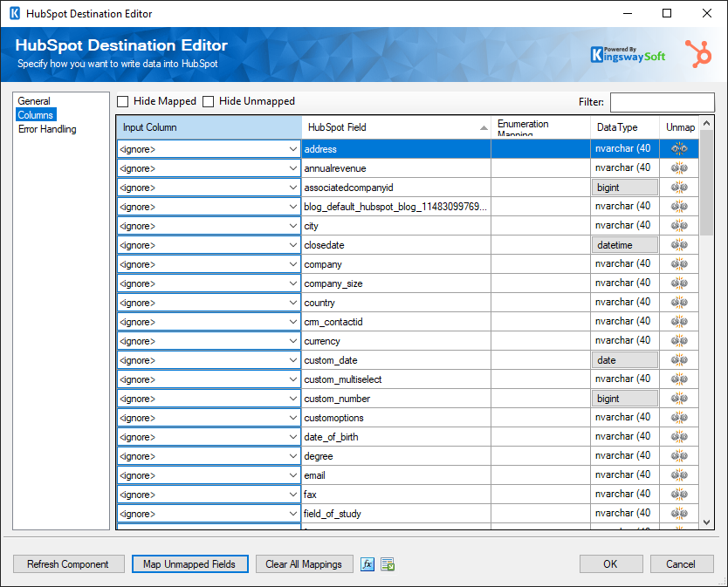Confirm with the OK button
The height and width of the screenshot is (587, 728).
tap(610, 564)
